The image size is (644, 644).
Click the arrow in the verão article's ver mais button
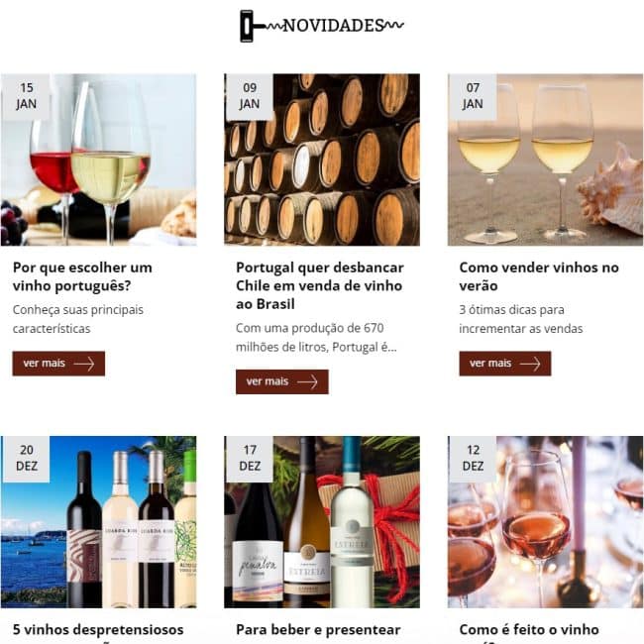(x=530, y=364)
